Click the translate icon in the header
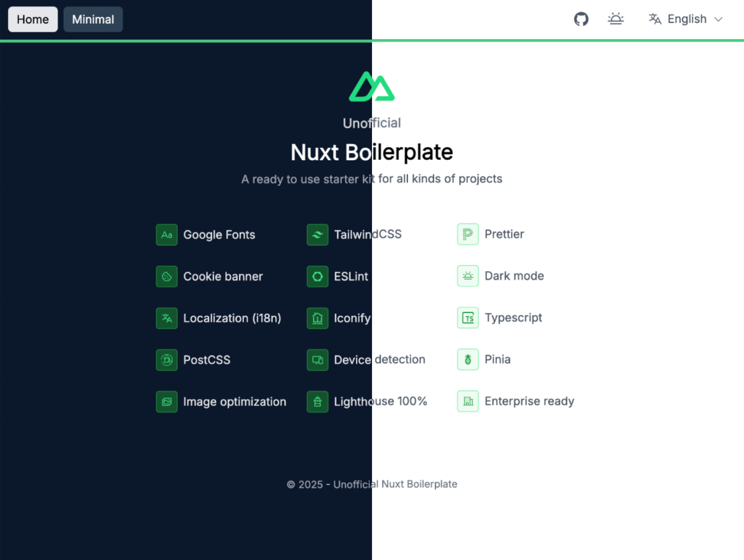The image size is (744, 560). coord(655,19)
